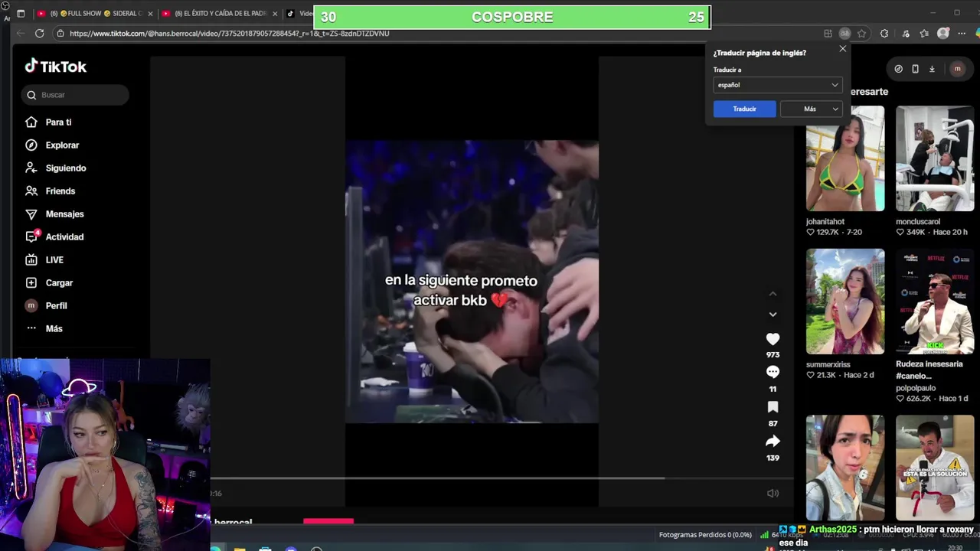Close the EL ÉXITO Y CAÍDA tab
The width and height of the screenshot is (980, 551).
[x=274, y=14]
